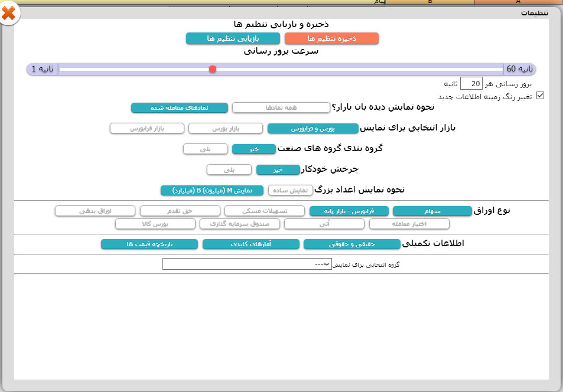This screenshot has height=392, width=563.
Task: Select بلی for industry group categorization
Action: [x=206, y=149]
